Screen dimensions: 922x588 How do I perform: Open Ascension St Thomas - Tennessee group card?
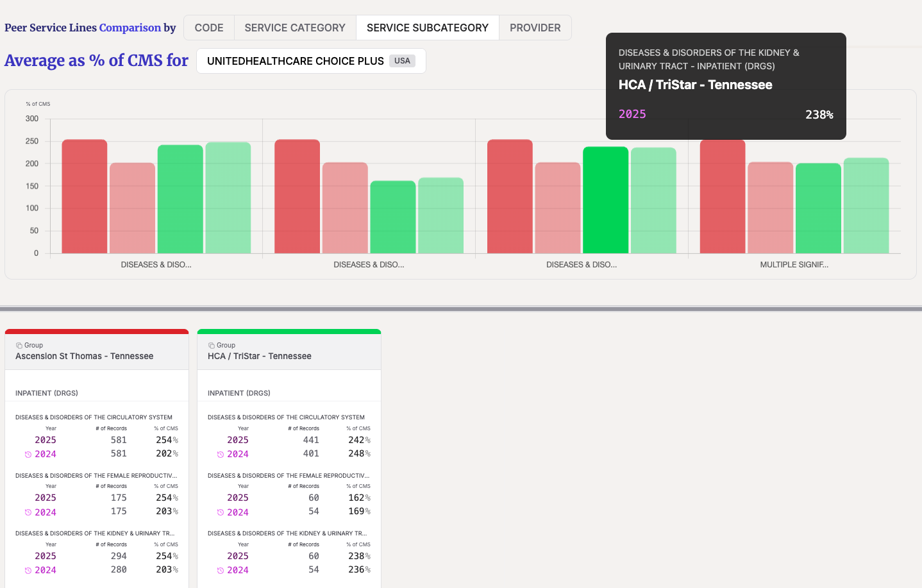click(97, 351)
